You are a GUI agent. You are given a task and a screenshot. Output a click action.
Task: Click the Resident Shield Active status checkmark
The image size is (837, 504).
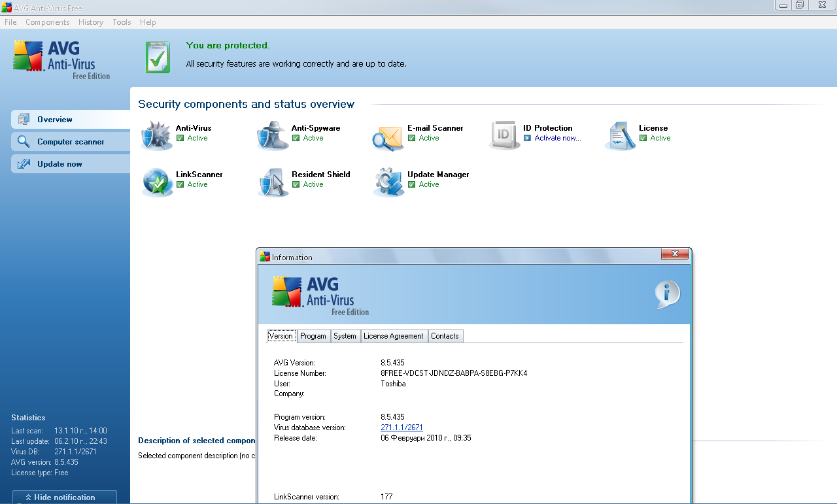tap(296, 184)
